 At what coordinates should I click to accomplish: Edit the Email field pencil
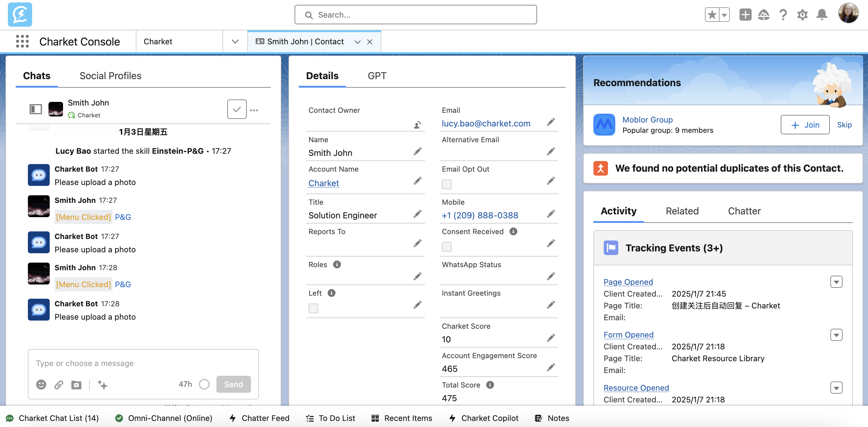point(551,122)
